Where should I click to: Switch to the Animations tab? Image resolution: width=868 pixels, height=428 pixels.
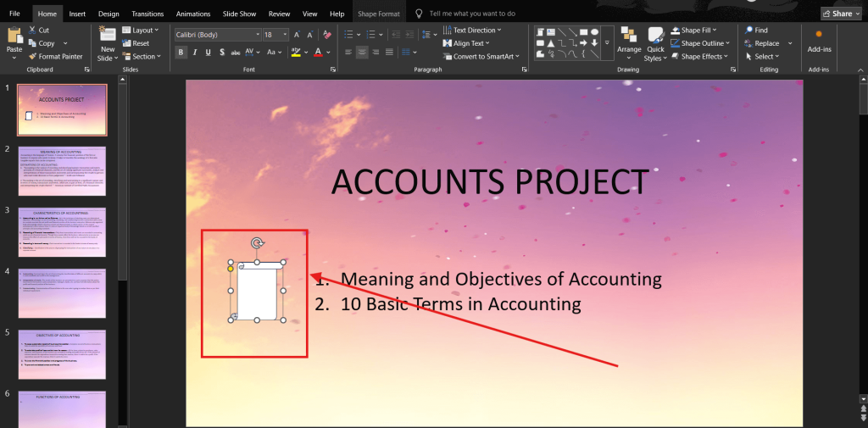tap(193, 14)
